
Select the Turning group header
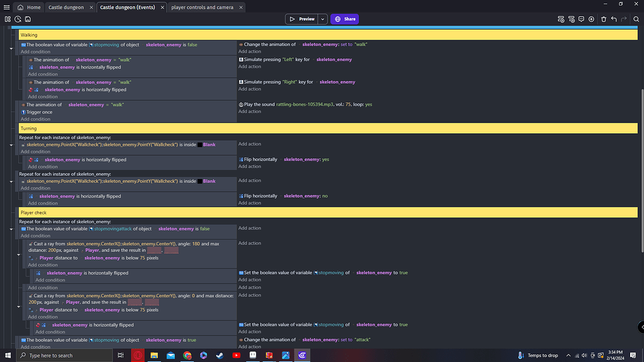tap(328, 128)
